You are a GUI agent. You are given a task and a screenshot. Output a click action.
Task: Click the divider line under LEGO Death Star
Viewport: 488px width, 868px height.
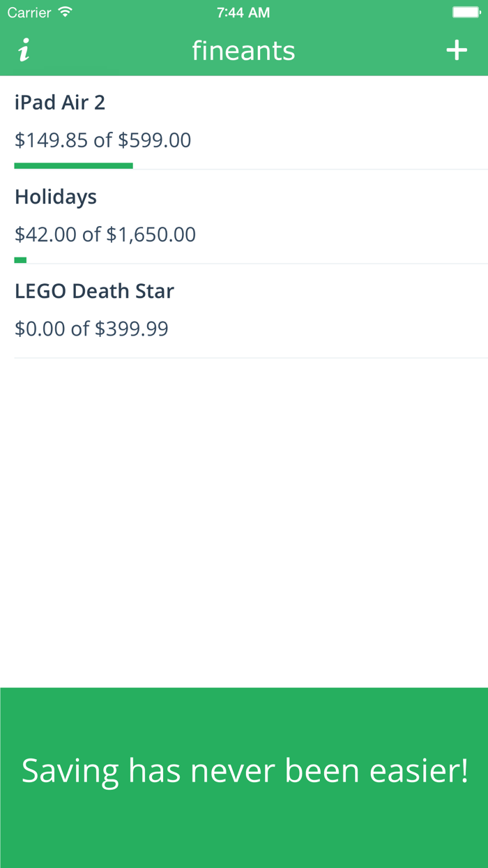251,358
